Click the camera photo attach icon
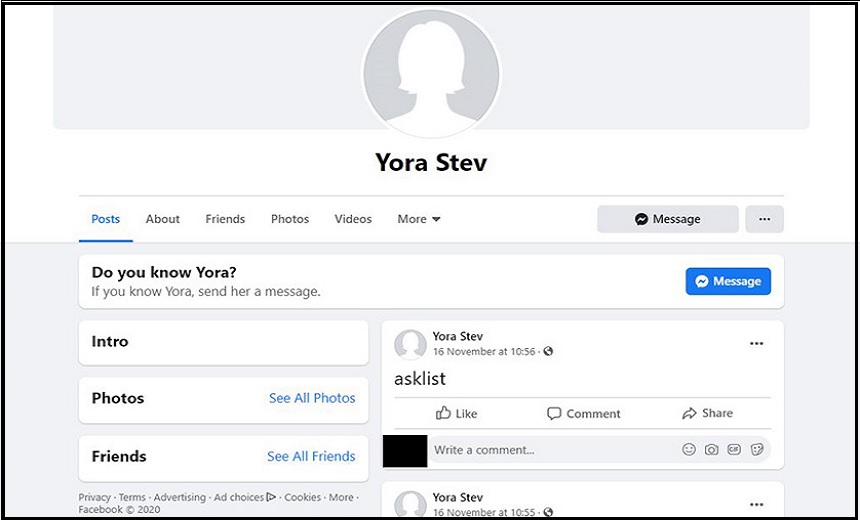The image size is (860, 520). [x=711, y=450]
